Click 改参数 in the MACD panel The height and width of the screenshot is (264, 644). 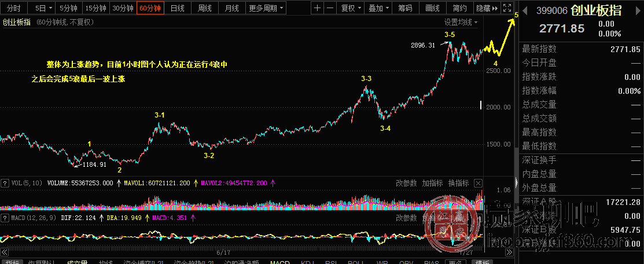[x=407, y=218]
